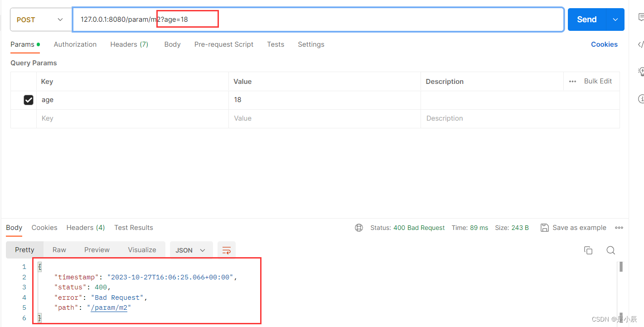Click the Status: 400 Bad Request text
The width and height of the screenshot is (644, 327).
tap(407, 228)
